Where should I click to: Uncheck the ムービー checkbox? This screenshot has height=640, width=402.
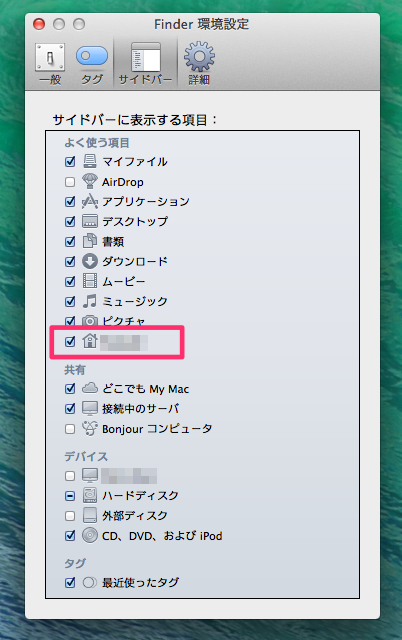tap(70, 281)
